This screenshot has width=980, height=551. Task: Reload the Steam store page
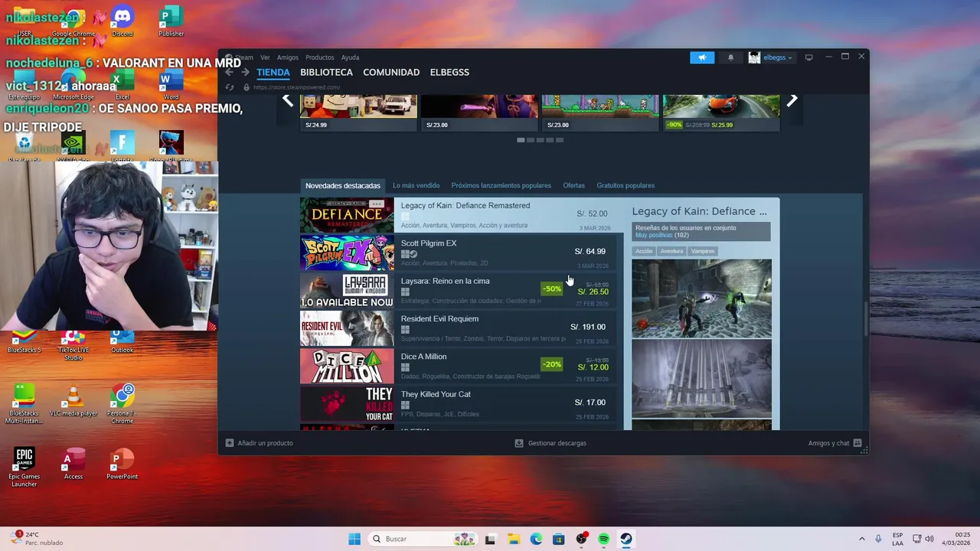229,87
